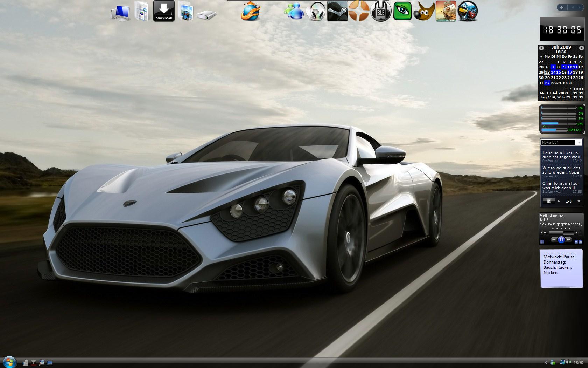This screenshot has width=588, height=368.
Task: Open the messenger tray icon
Action: [x=553, y=363]
